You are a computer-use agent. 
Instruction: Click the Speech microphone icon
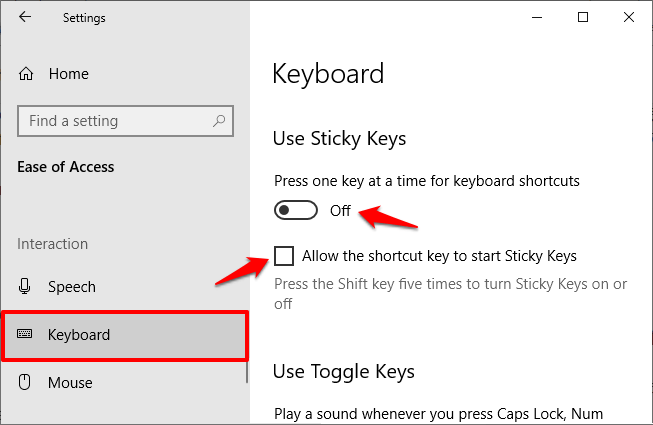coord(25,286)
